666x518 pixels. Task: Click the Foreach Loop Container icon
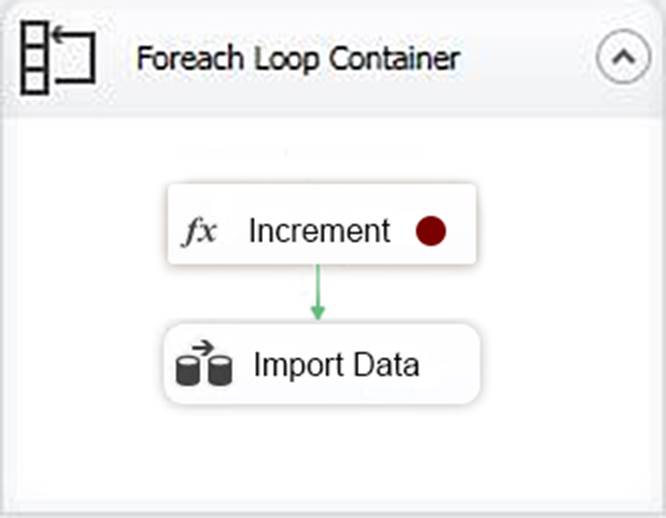point(58,58)
